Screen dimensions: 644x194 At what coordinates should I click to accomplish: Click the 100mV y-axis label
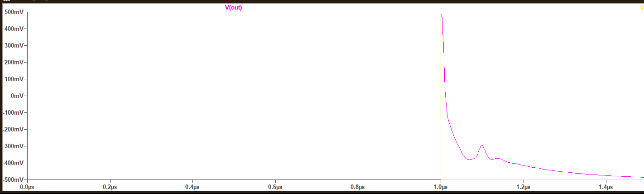(13, 79)
